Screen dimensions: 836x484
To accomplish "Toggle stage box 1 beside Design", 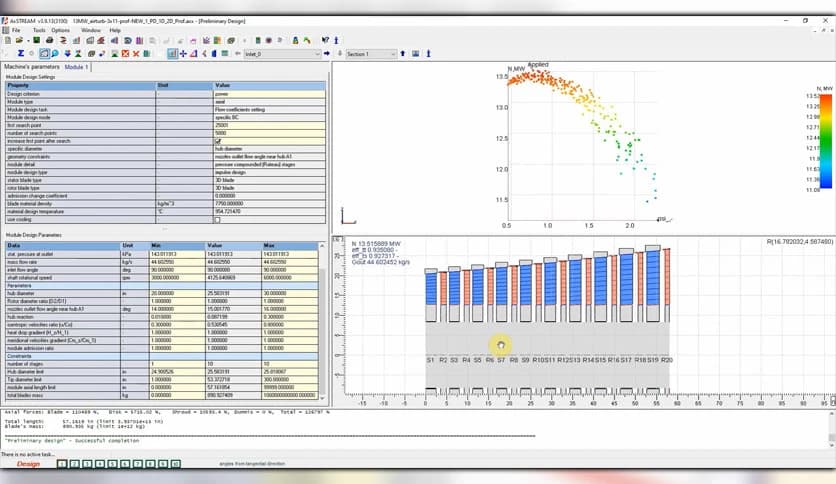I will coord(62,464).
